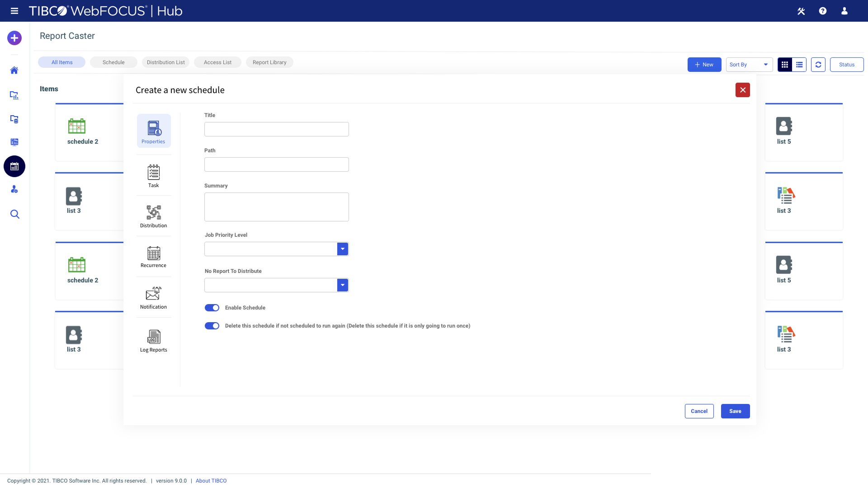Open the Distribution section

(x=154, y=216)
